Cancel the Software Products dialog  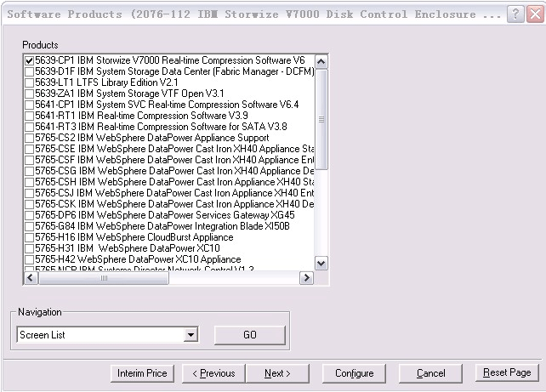[x=430, y=373]
